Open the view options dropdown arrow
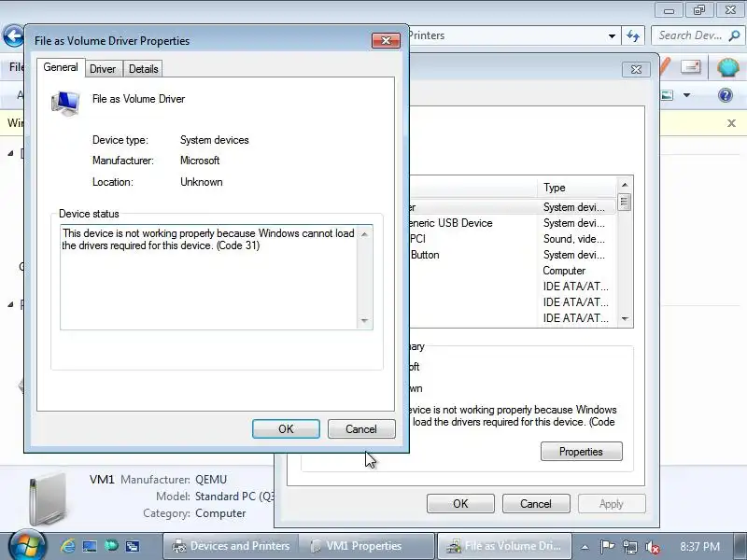 [686, 95]
